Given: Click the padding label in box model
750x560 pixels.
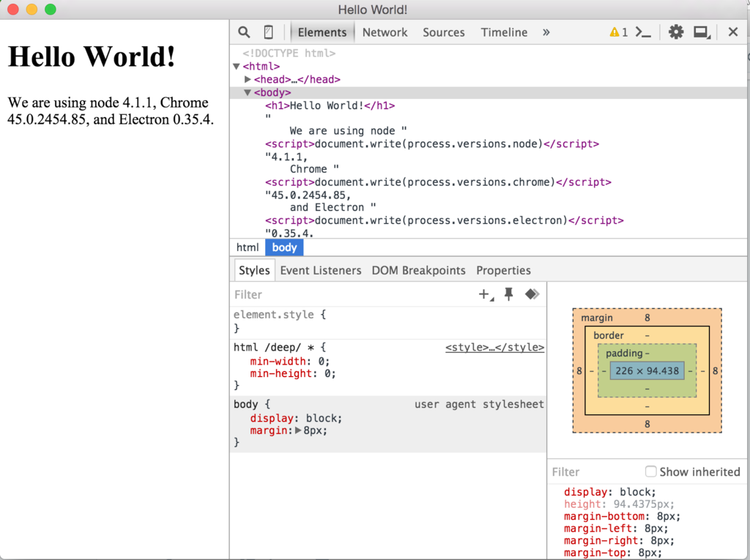Looking at the screenshot, I should pos(624,353).
